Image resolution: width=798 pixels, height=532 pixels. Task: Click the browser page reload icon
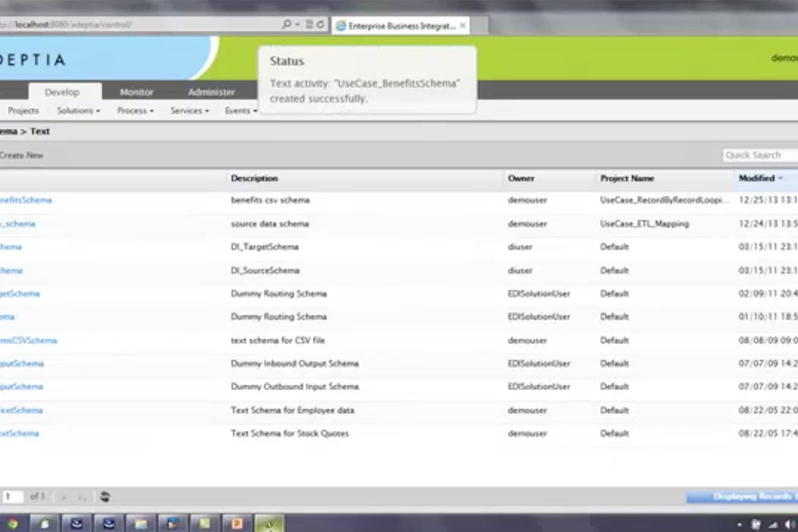coord(321,25)
